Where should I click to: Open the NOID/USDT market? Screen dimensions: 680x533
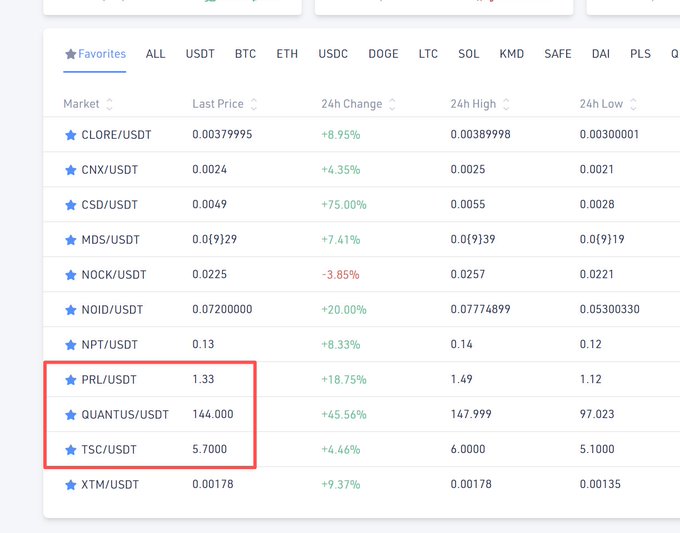[112, 310]
